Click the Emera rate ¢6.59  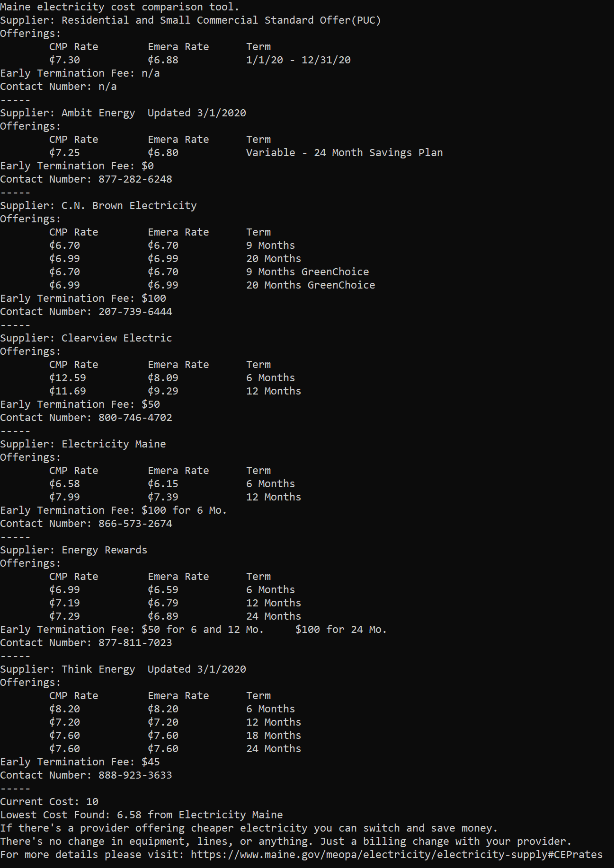pos(163,590)
